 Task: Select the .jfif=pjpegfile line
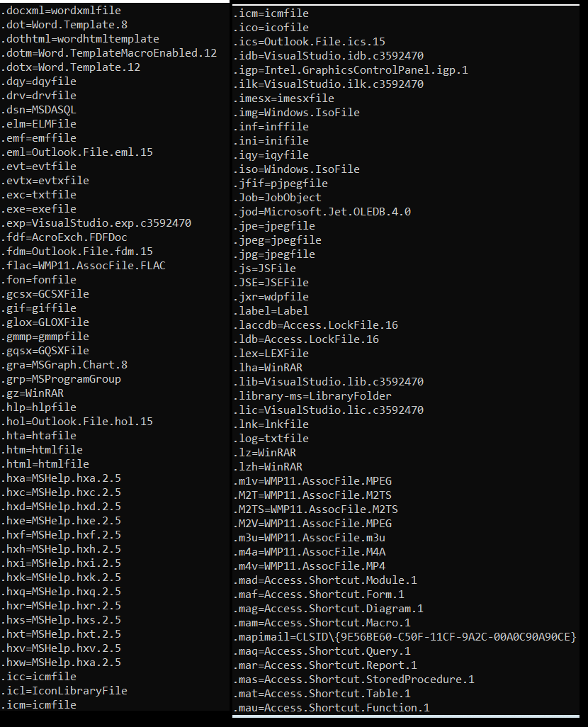(281, 184)
